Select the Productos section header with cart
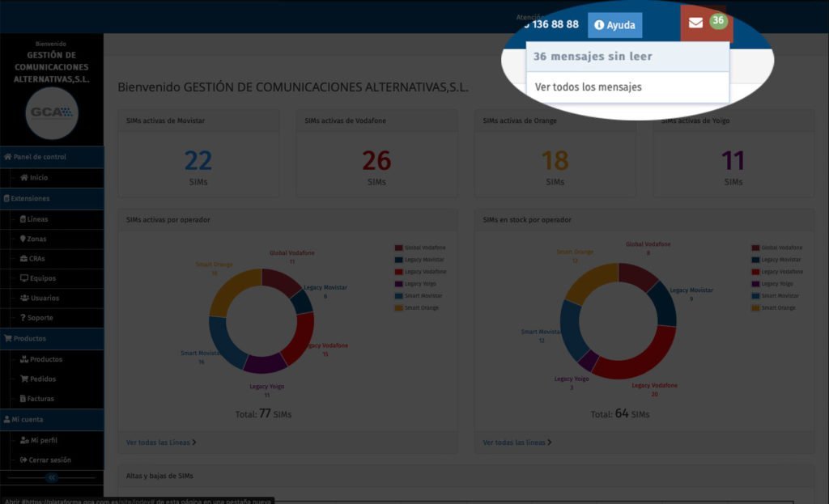829x504 pixels. [x=52, y=339]
